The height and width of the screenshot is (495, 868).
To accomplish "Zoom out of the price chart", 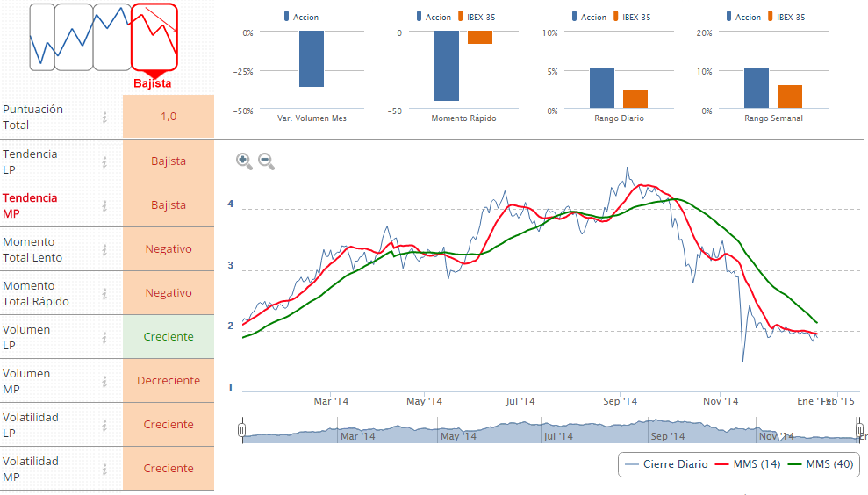I will tap(266, 161).
